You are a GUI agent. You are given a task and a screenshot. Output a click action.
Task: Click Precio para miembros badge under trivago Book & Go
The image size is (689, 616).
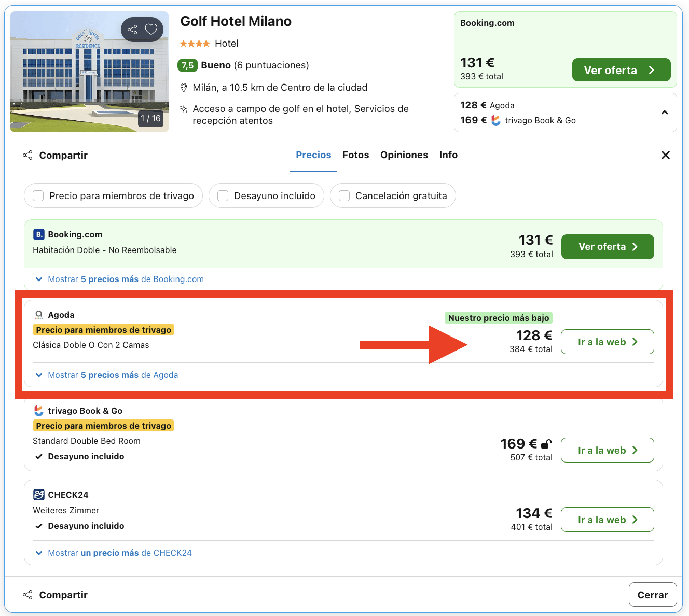click(103, 426)
